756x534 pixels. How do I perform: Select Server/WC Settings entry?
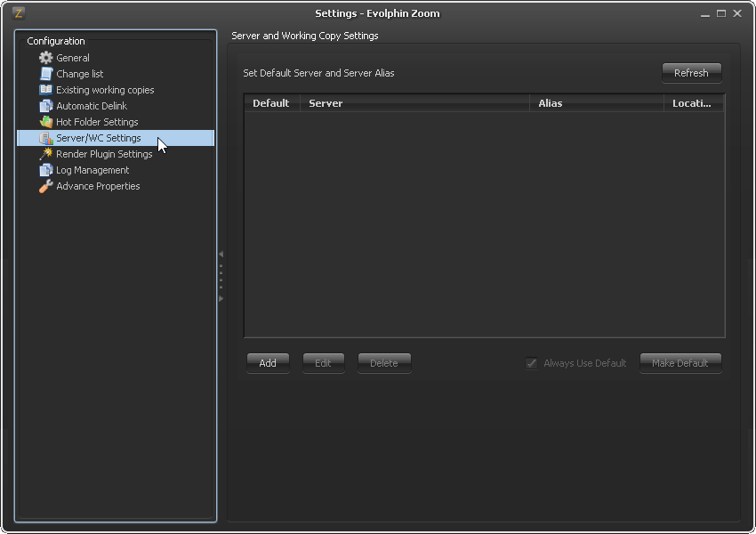116,138
